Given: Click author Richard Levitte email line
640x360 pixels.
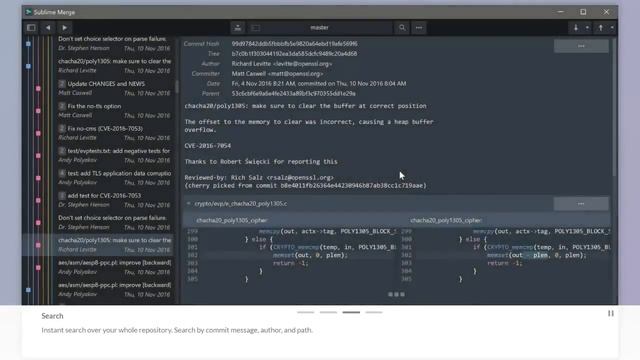Looking at the screenshot, I should pyautogui.click(x=282, y=64).
